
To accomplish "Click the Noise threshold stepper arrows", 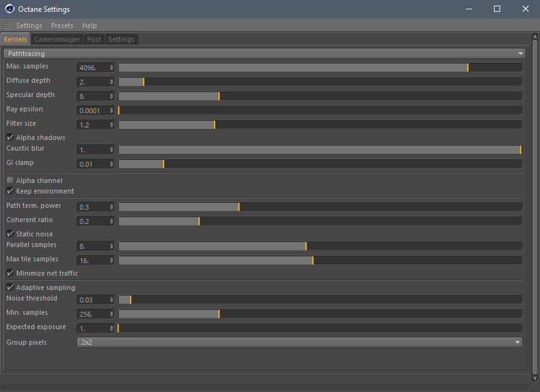I will tap(111, 300).
